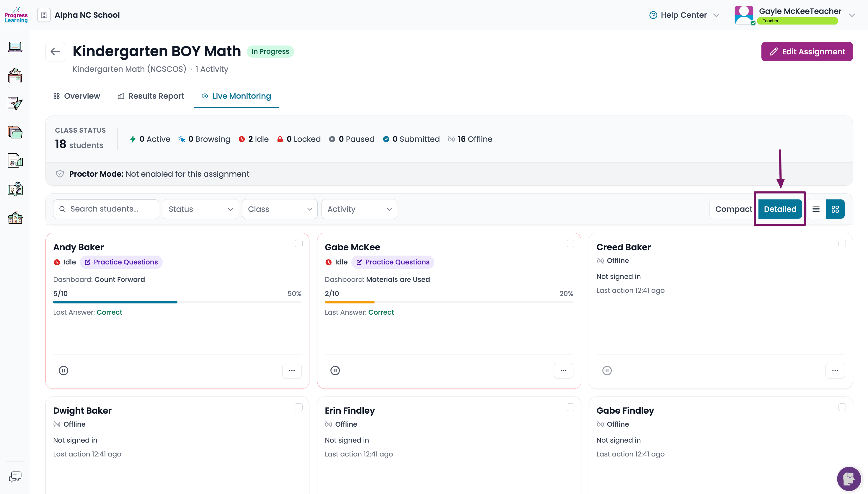868x494 pixels.
Task: Pause Gabe McKee's session
Action: click(335, 370)
